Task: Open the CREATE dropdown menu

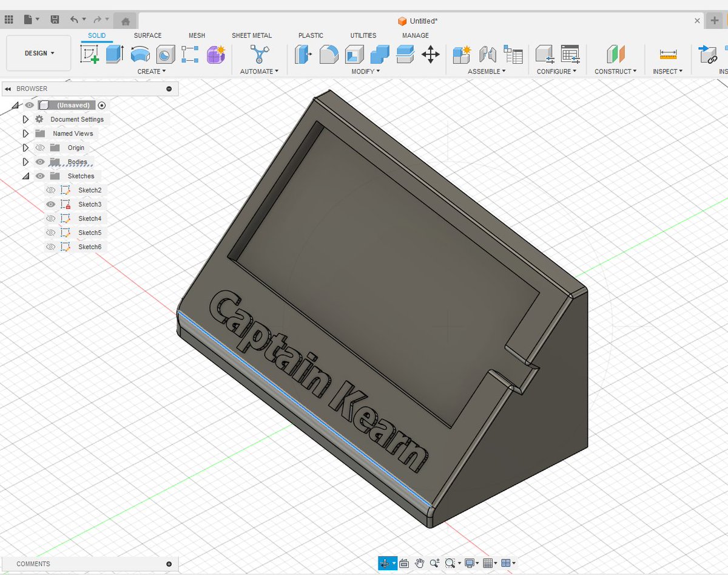Action: (x=152, y=72)
